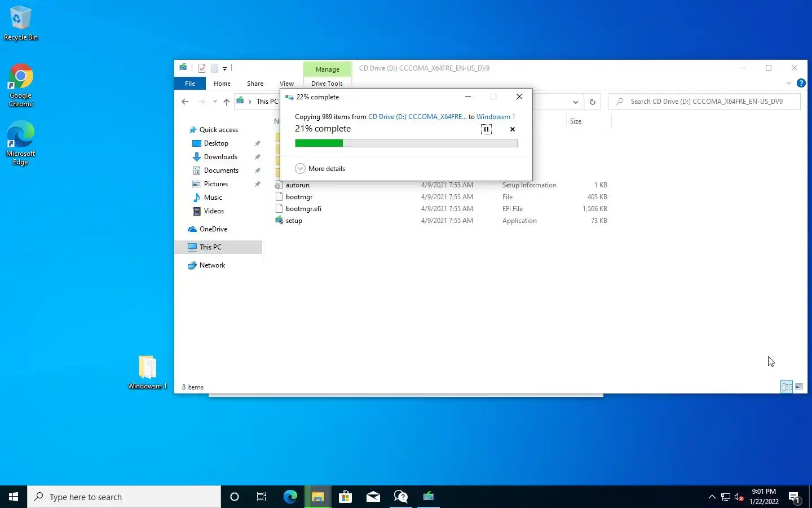Select OneDrive in navigation pane
The image size is (812, 508).
coord(213,229)
